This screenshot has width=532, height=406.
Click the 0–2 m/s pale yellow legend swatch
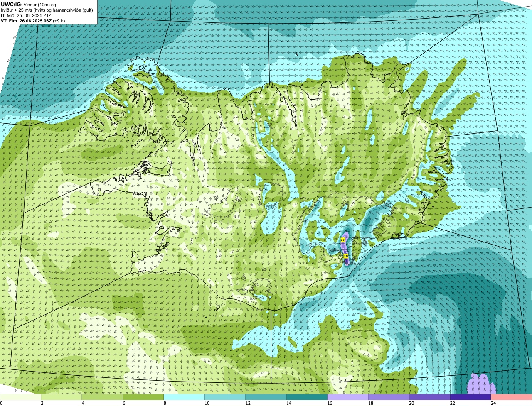[20, 397]
